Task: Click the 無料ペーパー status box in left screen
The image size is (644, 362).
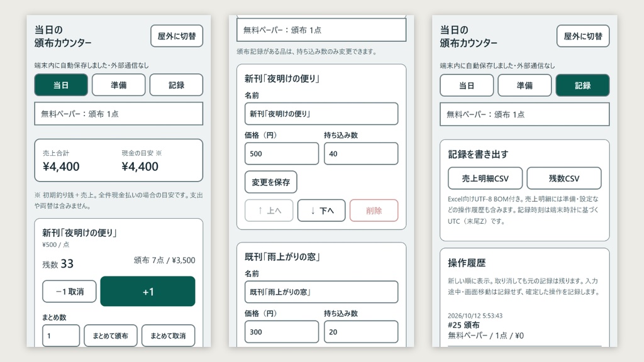Action: 119,114
